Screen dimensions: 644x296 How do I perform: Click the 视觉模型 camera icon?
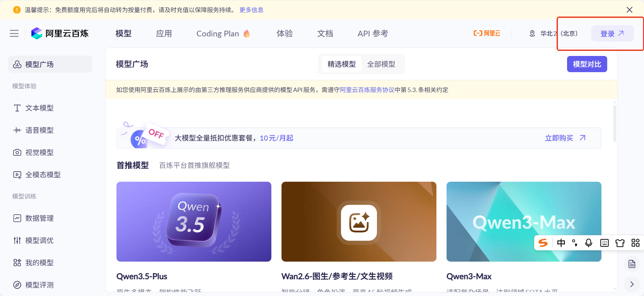[x=17, y=152]
